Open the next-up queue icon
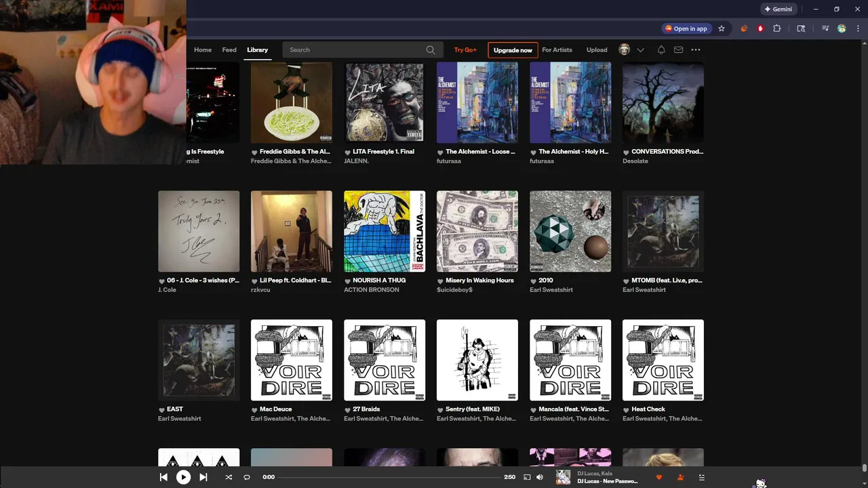This screenshot has width=868, height=488. coord(702,477)
